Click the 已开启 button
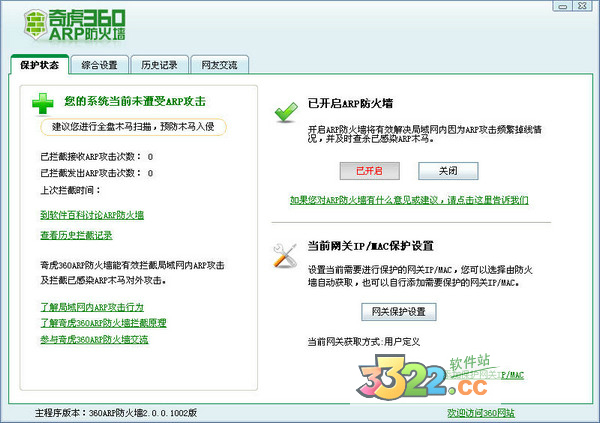The height and width of the screenshot is (423, 600). tap(370, 171)
